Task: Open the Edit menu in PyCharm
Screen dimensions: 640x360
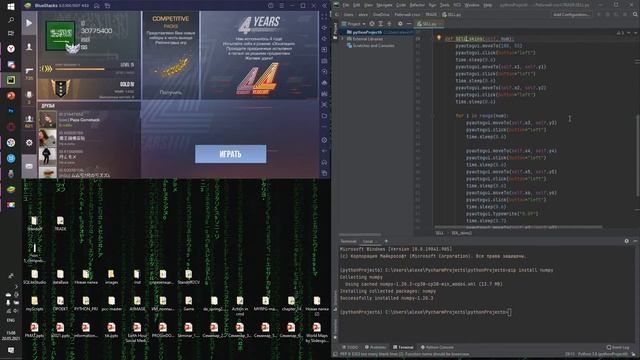Action: 357,5
